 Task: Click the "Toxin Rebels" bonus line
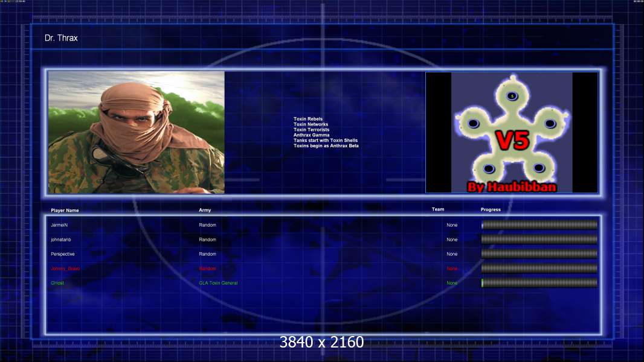(x=308, y=119)
